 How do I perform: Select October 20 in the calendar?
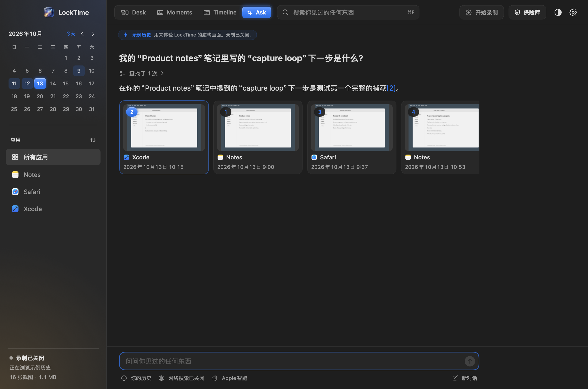[x=40, y=96]
